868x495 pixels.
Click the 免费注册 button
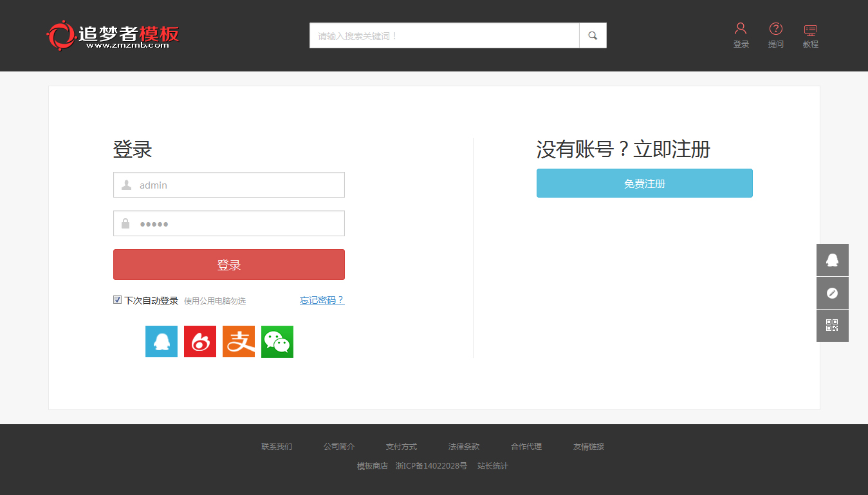click(644, 183)
